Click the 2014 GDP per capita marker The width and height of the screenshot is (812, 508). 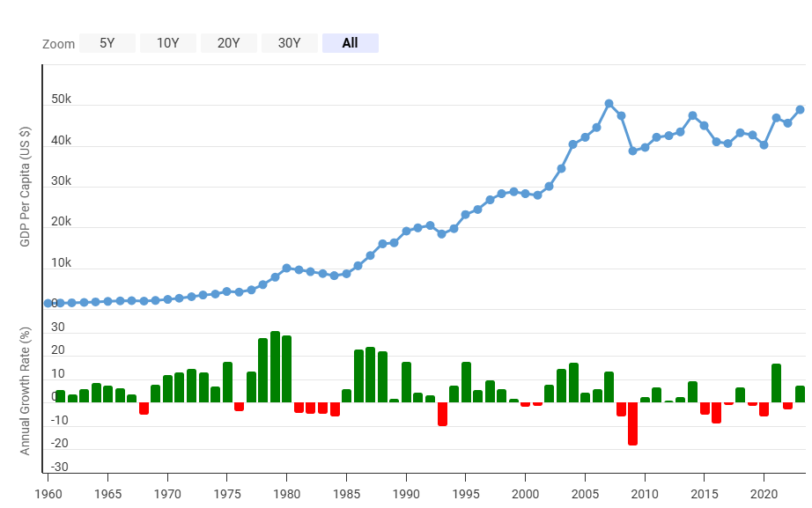[693, 115]
